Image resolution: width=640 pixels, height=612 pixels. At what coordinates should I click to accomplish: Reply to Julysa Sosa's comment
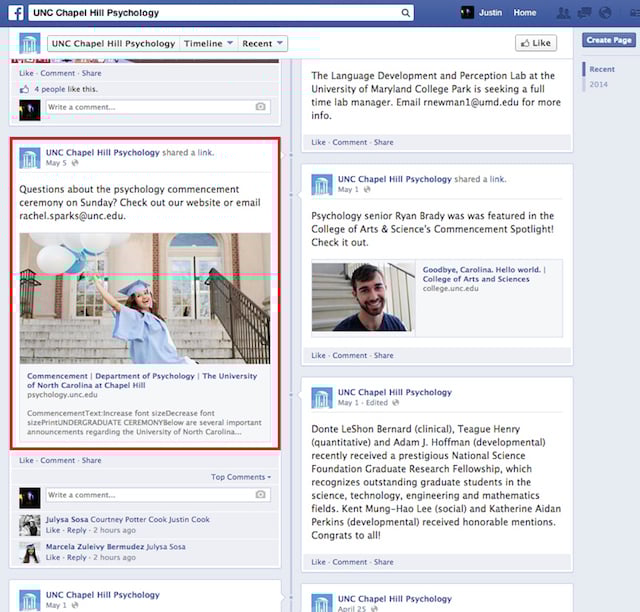pyautogui.click(x=77, y=530)
